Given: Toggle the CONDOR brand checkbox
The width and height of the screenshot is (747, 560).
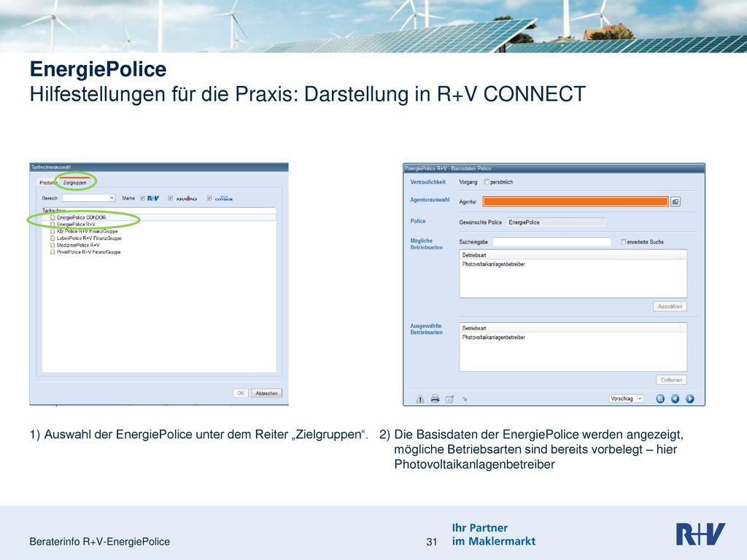Looking at the screenshot, I should pyautogui.click(x=209, y=198).
